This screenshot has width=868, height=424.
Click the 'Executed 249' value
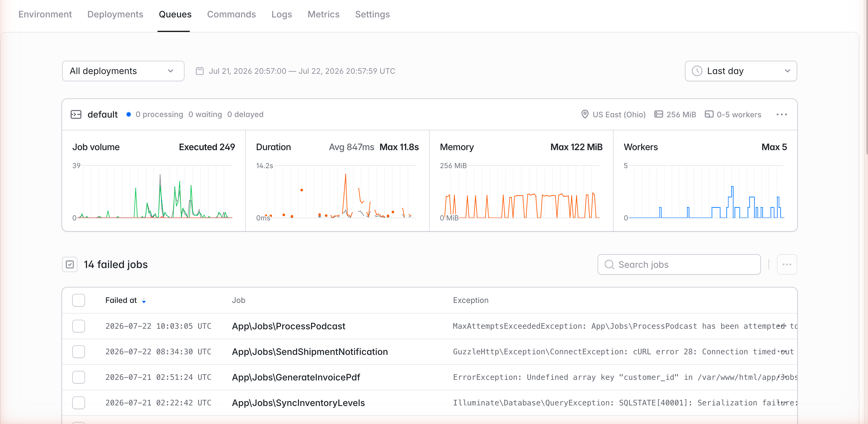207,147
